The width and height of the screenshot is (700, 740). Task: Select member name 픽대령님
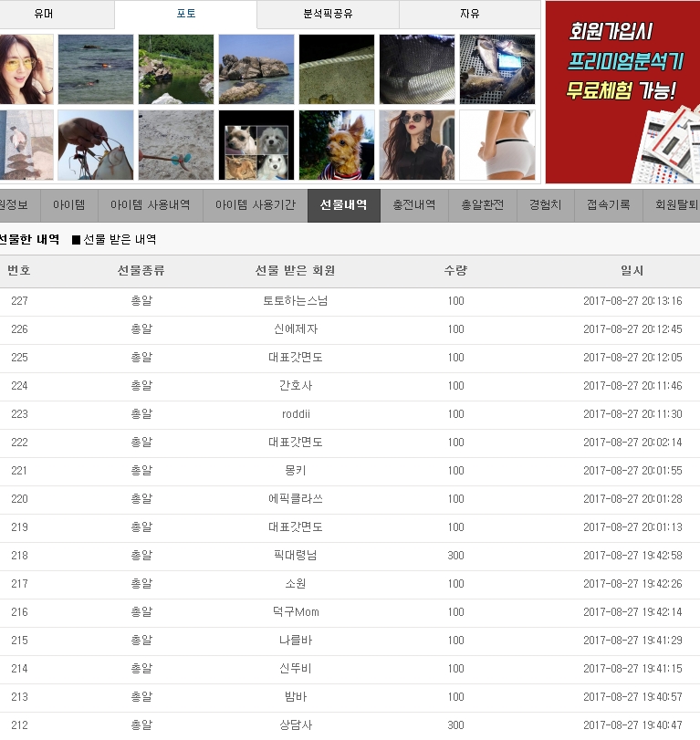pyautogui.click(x=296, y=556)
